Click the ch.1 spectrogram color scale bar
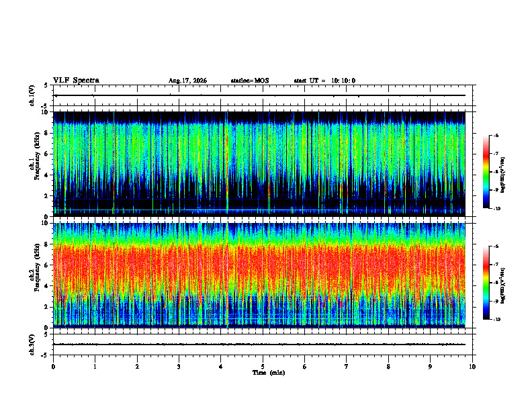 click(486, 172)
